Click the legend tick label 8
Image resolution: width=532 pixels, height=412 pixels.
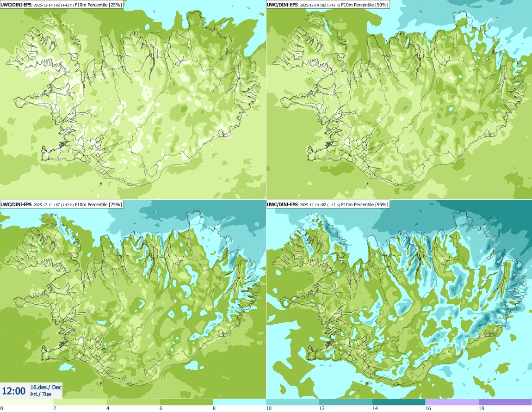pyautogui.click(x=214, y=409)
